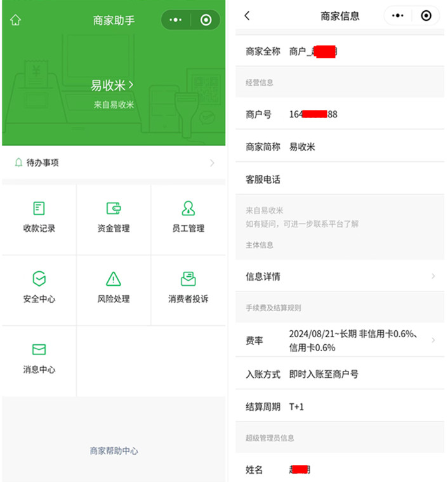Open the 商家帮助中心 link
This screenshot has width=448, height=482.
114,451
